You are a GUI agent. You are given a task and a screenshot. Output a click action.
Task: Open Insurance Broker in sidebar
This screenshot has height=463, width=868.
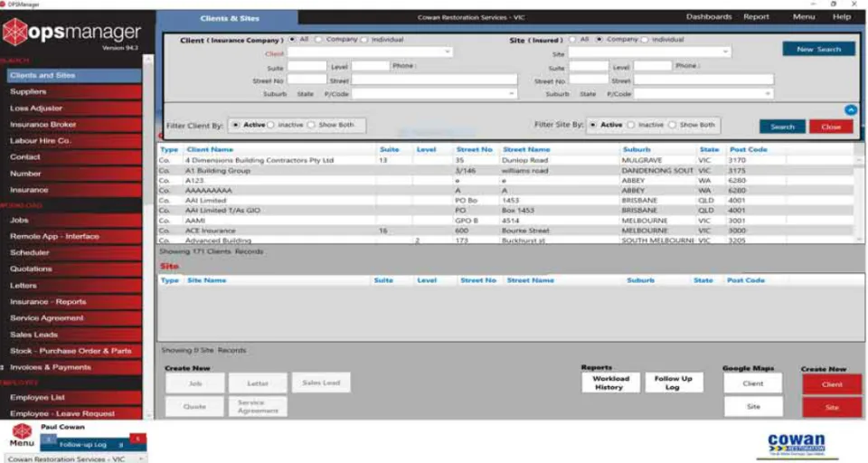(73, 125)
